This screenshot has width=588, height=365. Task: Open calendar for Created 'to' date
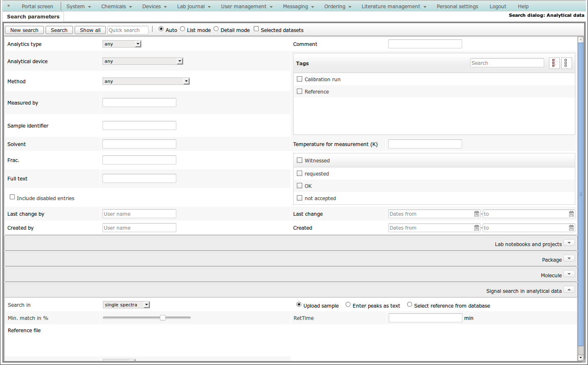click(571, 228)
